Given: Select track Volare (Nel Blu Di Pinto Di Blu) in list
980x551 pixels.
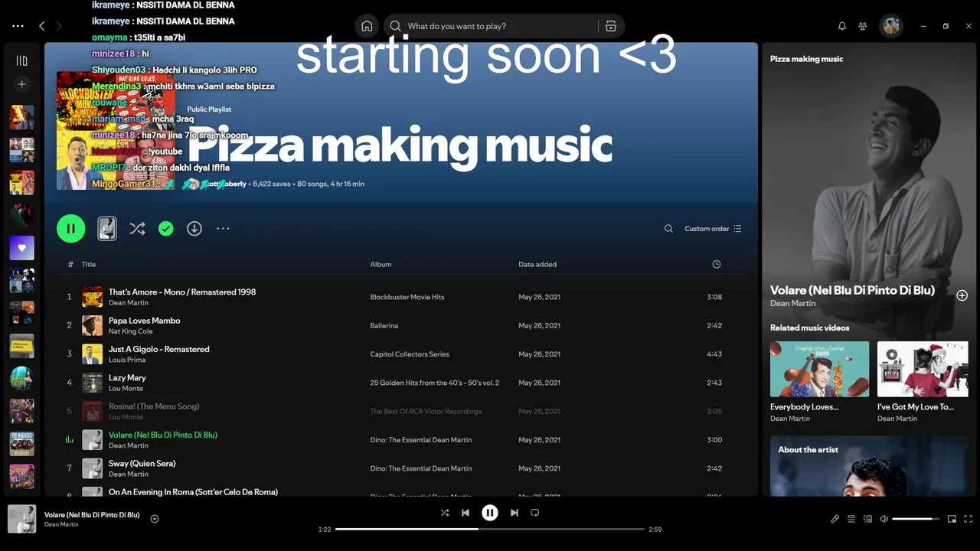Looking at the screenshot, I should tap(163, 435).
